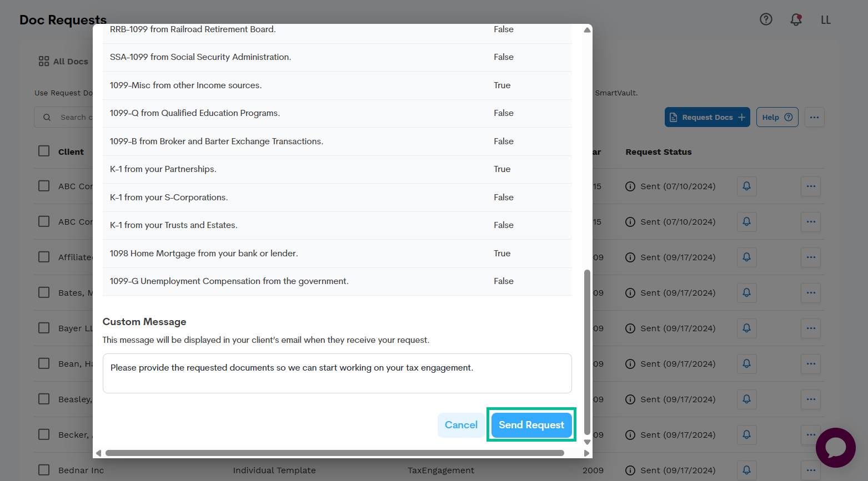868x481 pixels.
Task: Open more options menu beside Help button
Action: click(814, 117)
